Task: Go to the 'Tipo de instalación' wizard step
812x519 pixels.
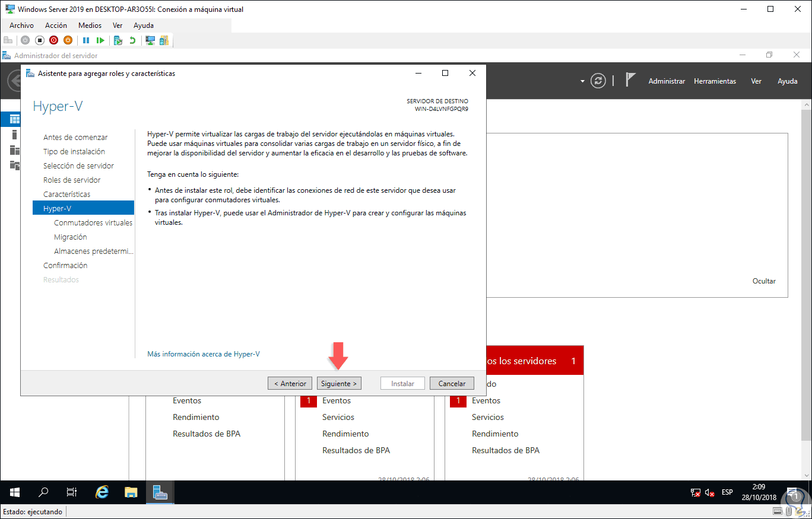Action: (x=74, y=151)
